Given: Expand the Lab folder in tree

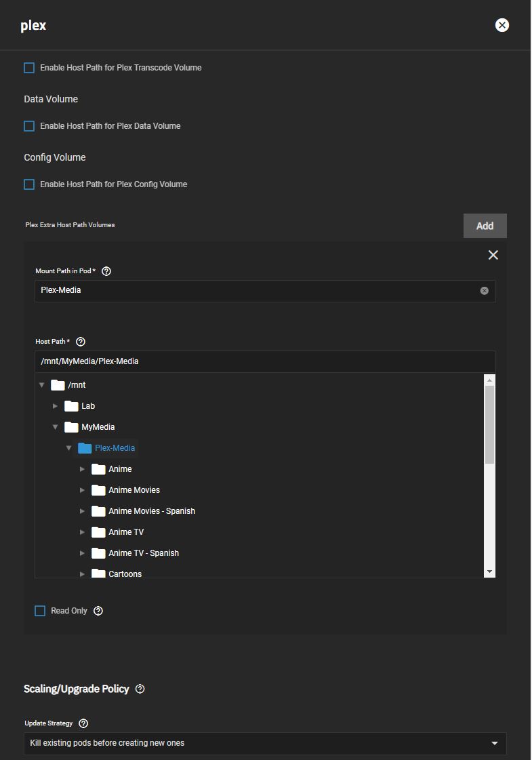Looking at the screenshot, I should tap(56, 406).
